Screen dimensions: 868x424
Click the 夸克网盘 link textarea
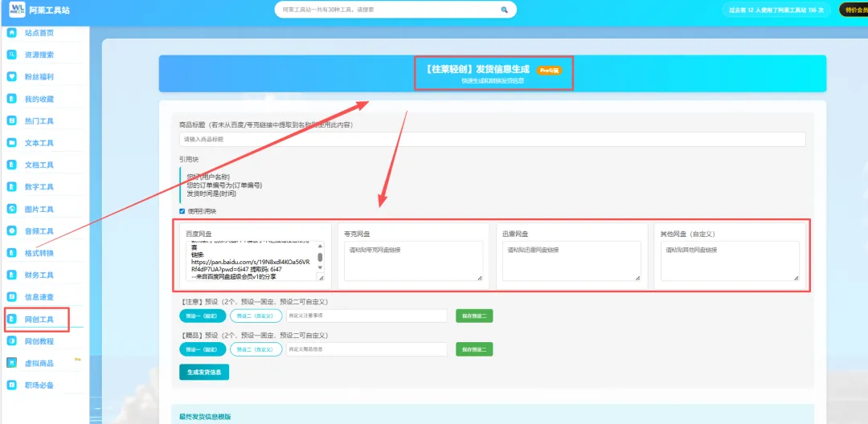(414, 261)
